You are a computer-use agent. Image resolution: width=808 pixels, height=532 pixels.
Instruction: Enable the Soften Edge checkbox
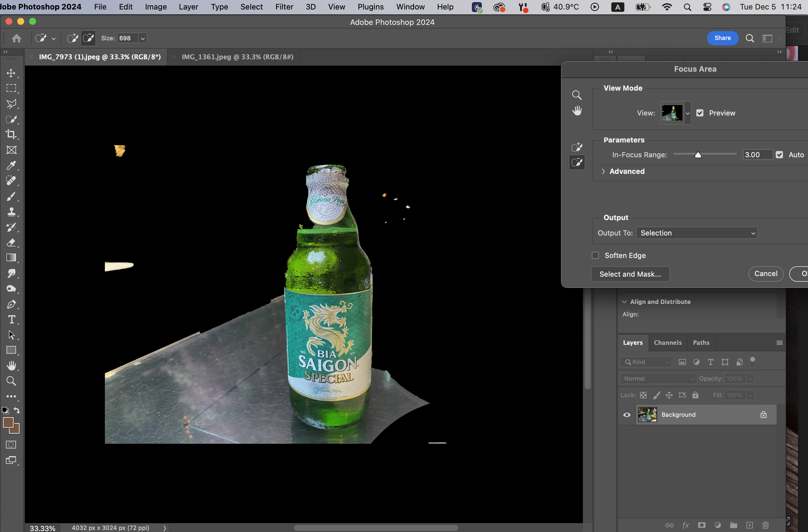point(595,255)
